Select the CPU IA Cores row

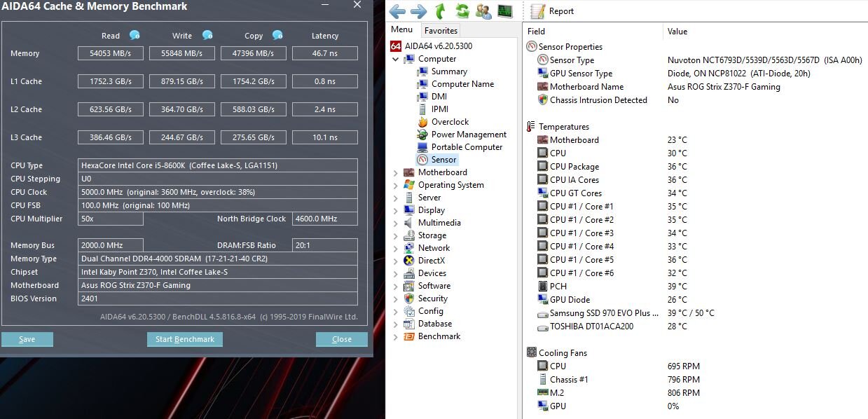(x=695, y=180)
